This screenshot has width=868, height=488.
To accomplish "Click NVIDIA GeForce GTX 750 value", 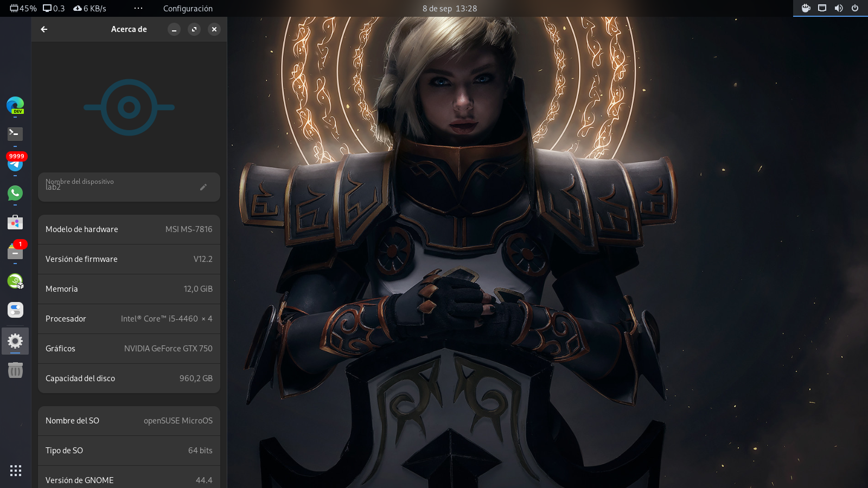I will pos(168,349).
